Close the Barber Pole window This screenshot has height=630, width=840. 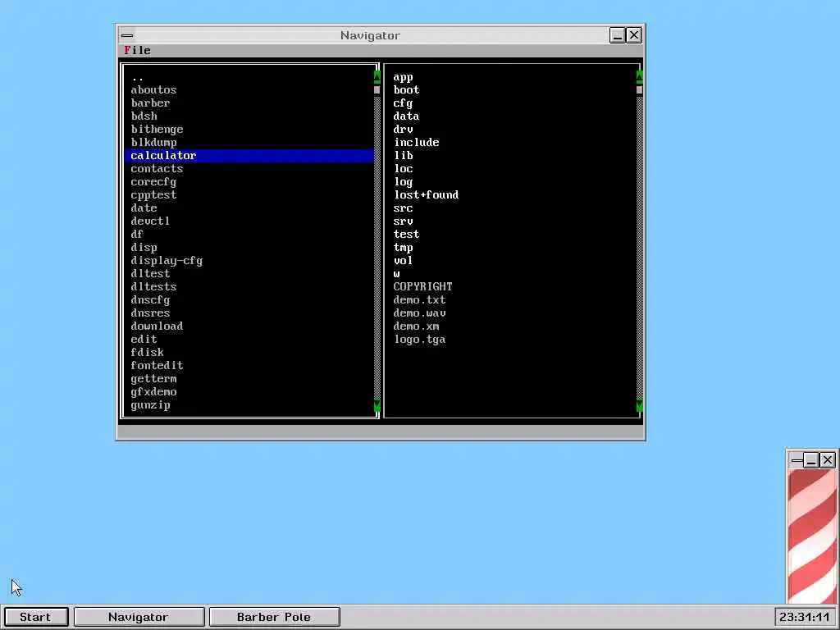click(x=828, y=460)
